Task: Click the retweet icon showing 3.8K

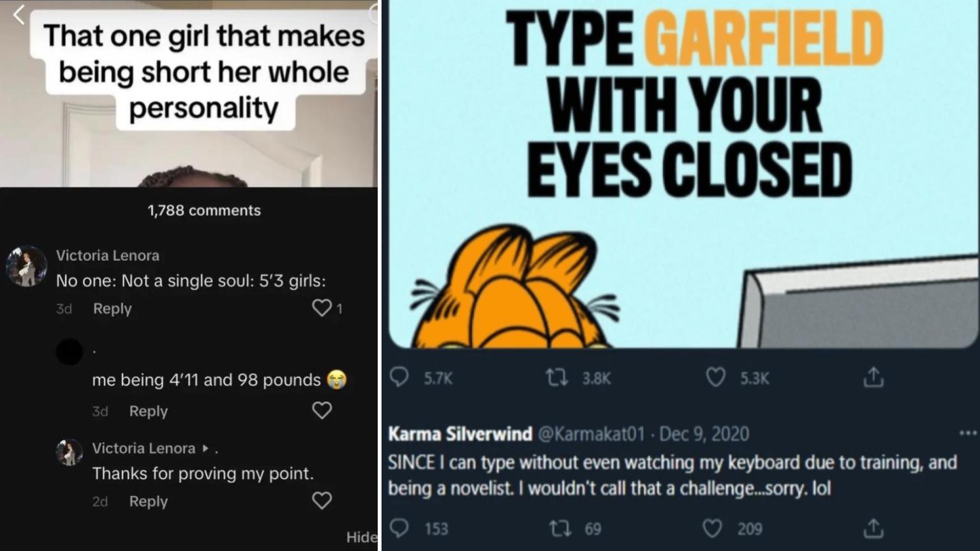Action: pyautogui.click(x=557, y=378)
